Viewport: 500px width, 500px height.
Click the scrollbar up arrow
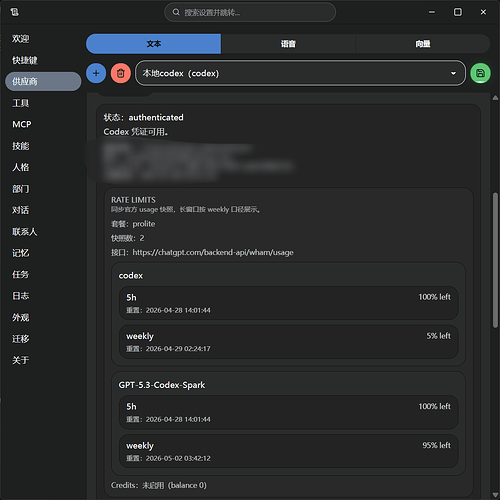click(x=495, y=98)
